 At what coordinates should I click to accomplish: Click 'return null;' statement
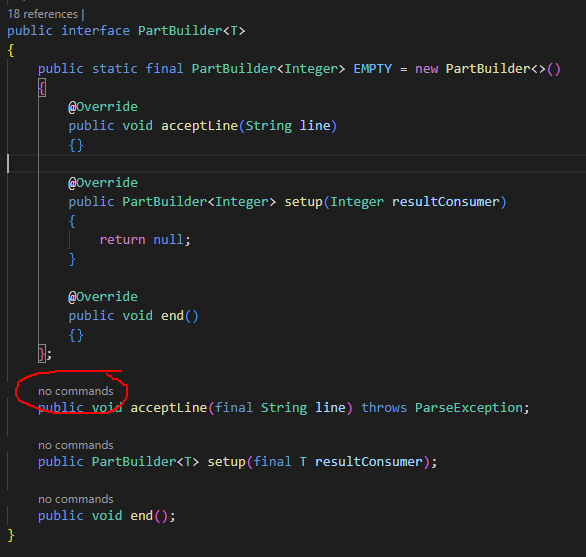[145, 240]
